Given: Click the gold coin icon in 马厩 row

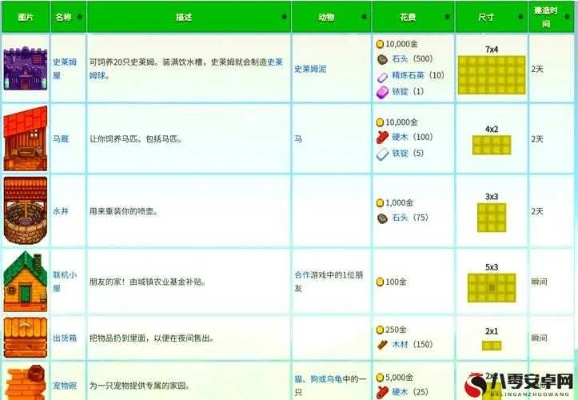Looking at the screenshot, I should point(380,122).
